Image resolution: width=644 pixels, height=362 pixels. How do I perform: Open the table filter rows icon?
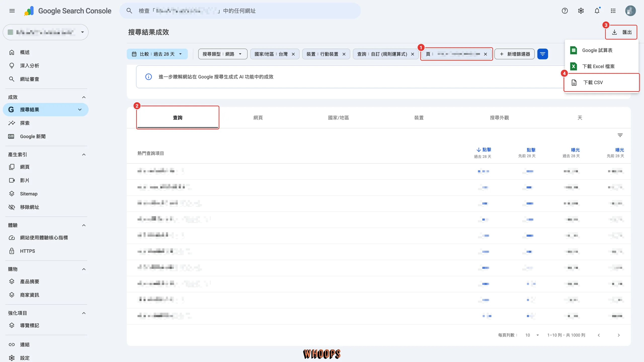[620, 135]
